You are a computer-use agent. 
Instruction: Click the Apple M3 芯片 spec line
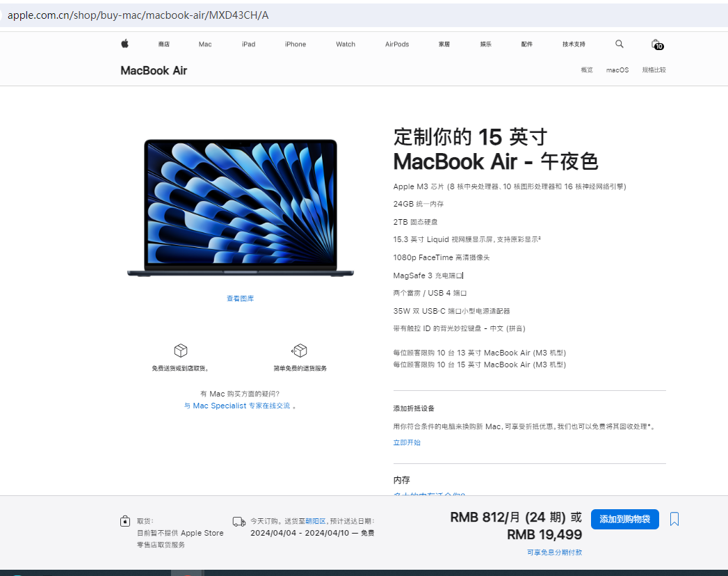509,186
